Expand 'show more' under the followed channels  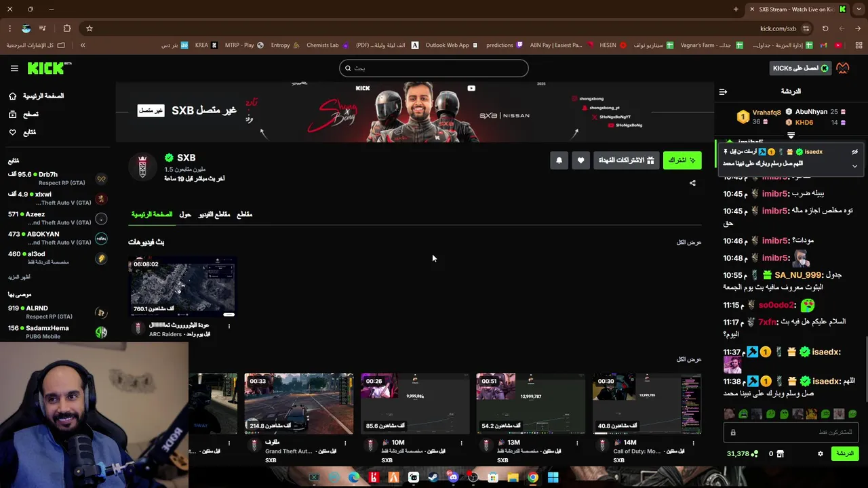[x=19, y=277]
